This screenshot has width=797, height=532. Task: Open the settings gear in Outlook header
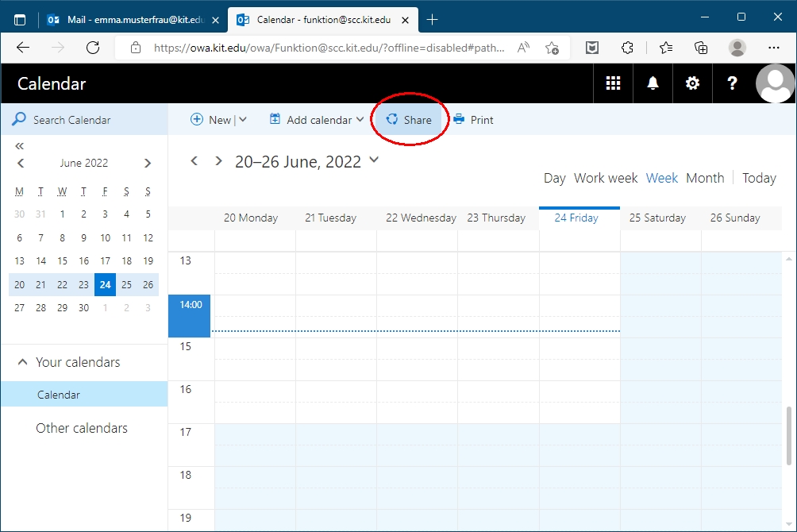pyautogui.click(x=692, y=83)
